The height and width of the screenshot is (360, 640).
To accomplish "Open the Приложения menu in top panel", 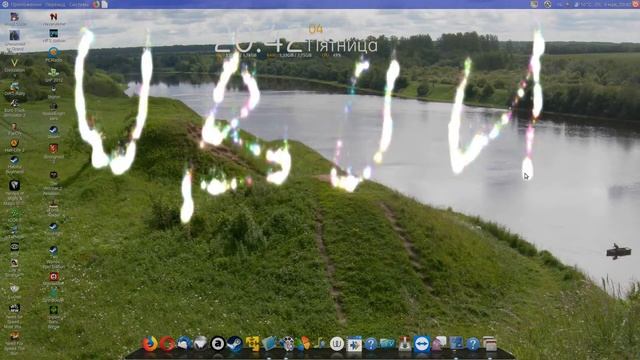I will click(x=25, y=4).
